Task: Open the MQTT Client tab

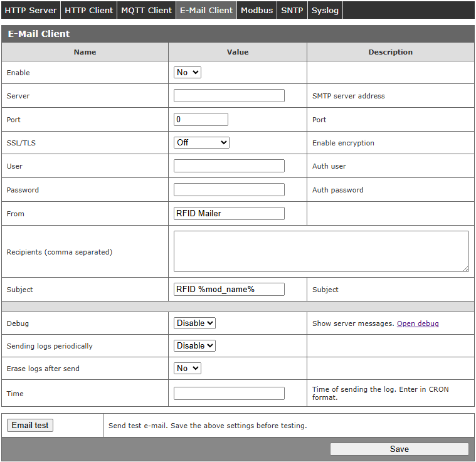Action: pyautogui.click(x=146, y=10)
